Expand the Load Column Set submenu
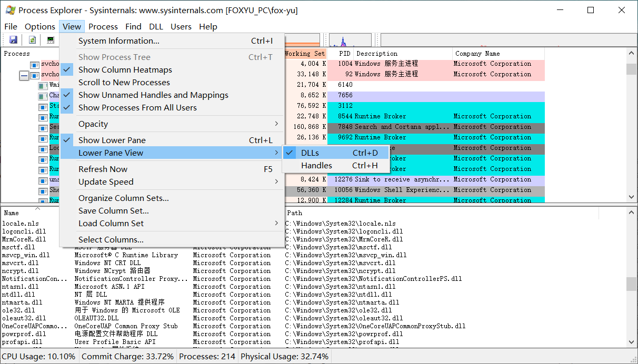Image resolution: width=638 pixels, height=364 pixels. [172, 223]
